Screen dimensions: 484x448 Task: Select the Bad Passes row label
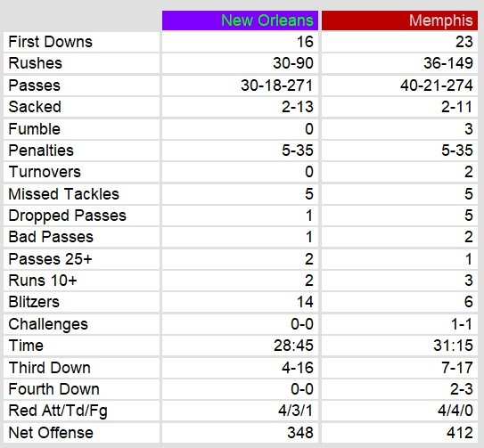(51, 237)
